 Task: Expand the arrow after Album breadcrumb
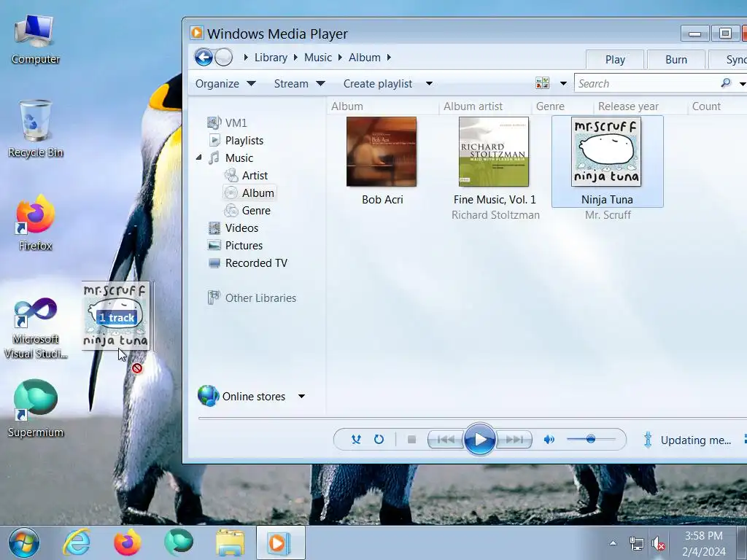point(389,58)
